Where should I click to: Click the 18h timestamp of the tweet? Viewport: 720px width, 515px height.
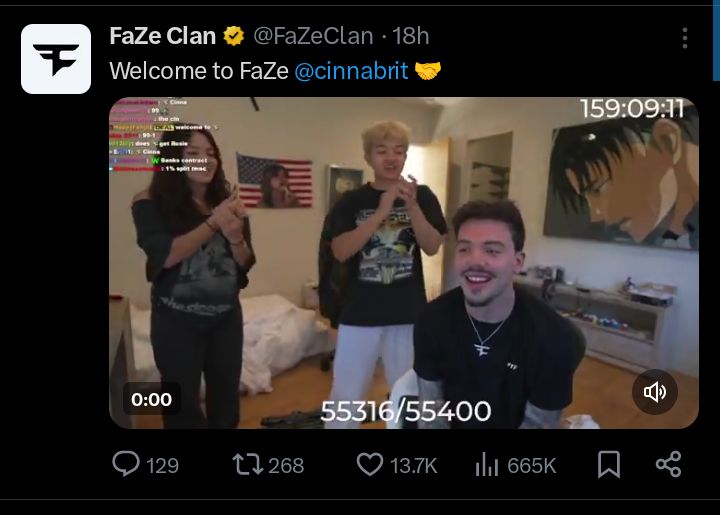pyautogui.click(x=411, y=36)
